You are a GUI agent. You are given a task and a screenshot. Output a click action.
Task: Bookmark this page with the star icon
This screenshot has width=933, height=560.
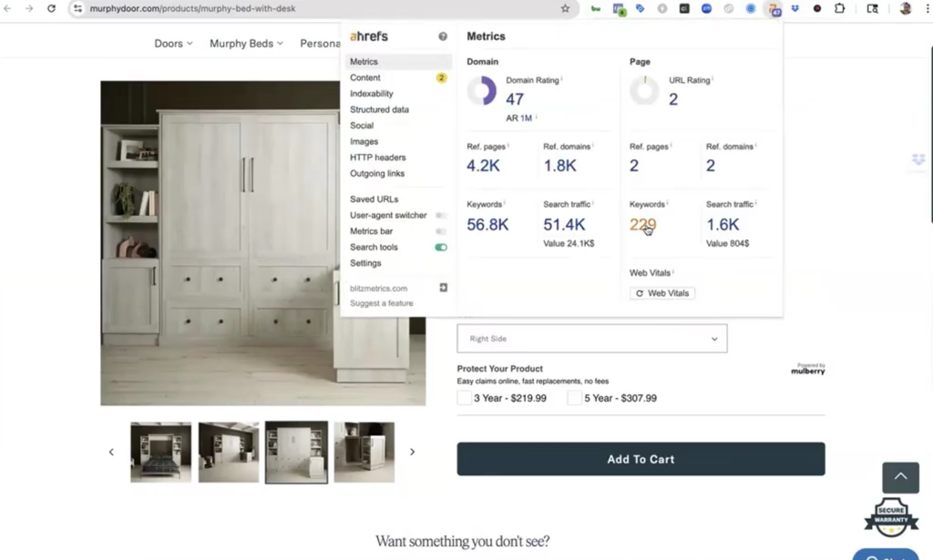pyautogui.click(x=565, y=9)
